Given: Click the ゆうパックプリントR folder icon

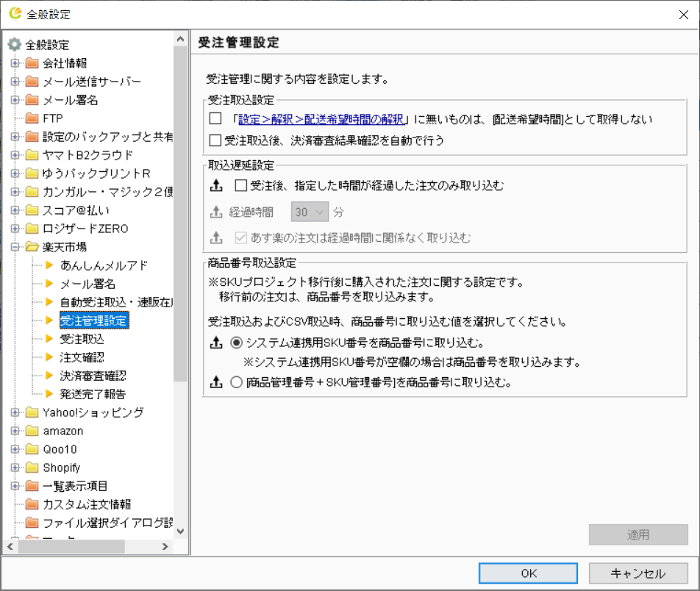Looking at the screenshot, I should point(32,173).
